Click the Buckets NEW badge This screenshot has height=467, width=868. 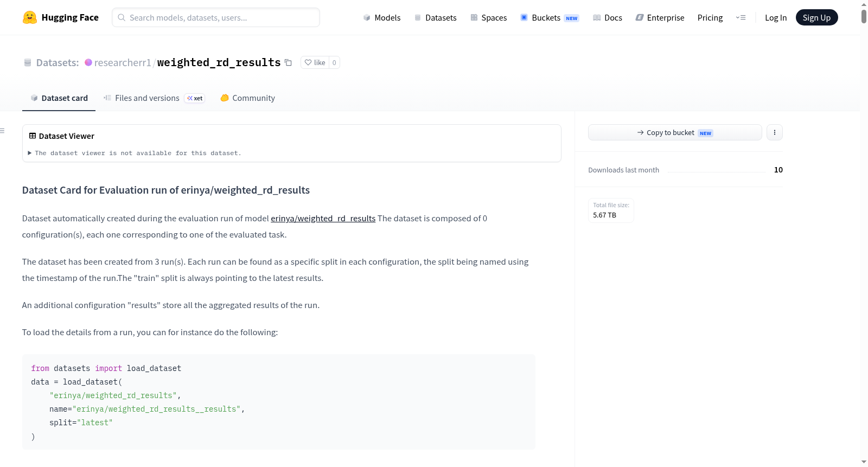point(572,18)
